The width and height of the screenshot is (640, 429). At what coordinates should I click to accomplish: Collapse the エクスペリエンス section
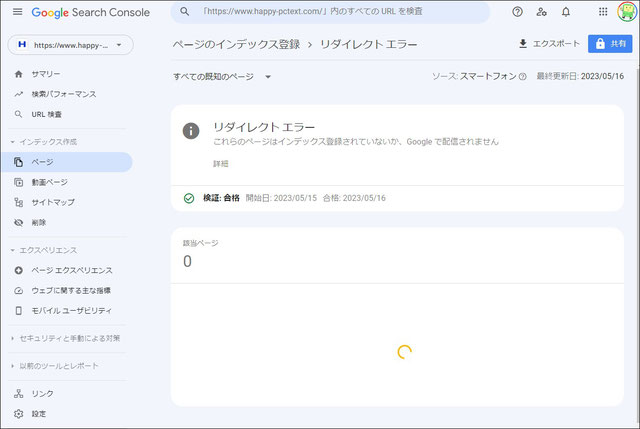[44, 250]
